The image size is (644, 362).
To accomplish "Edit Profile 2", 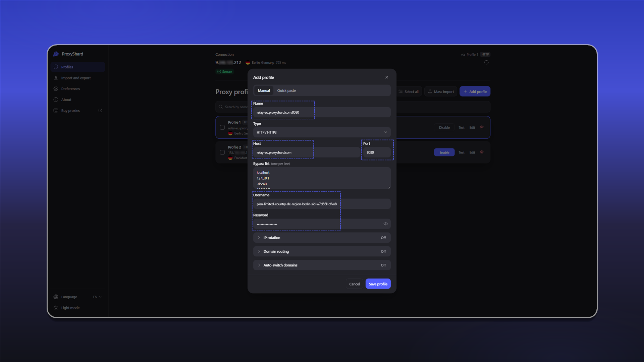I will tap(472, 153).
